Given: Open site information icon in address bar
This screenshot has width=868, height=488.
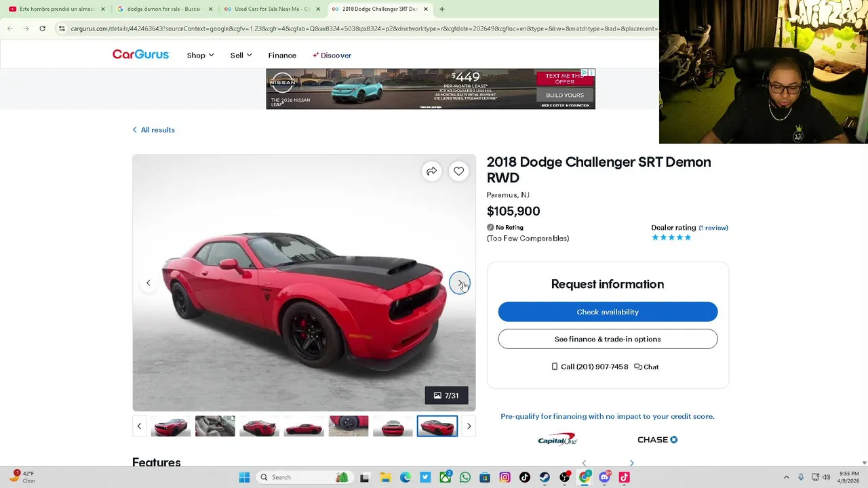Looking at the screenshot, I should 62,28.
